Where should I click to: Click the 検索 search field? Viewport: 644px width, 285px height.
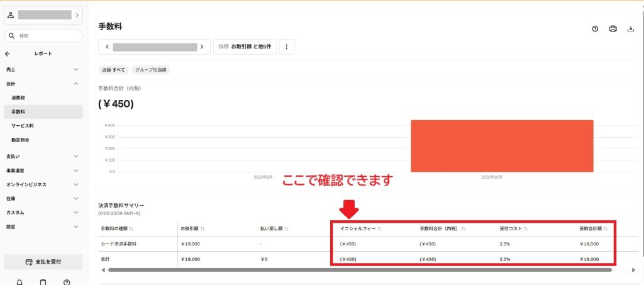tap(43, 36)
